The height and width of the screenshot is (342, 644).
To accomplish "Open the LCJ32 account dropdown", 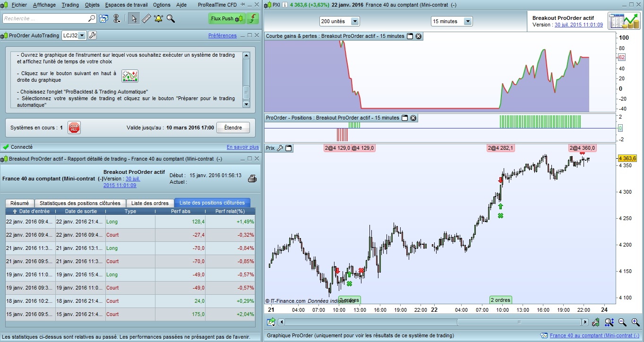I will [x=82, y=35].
